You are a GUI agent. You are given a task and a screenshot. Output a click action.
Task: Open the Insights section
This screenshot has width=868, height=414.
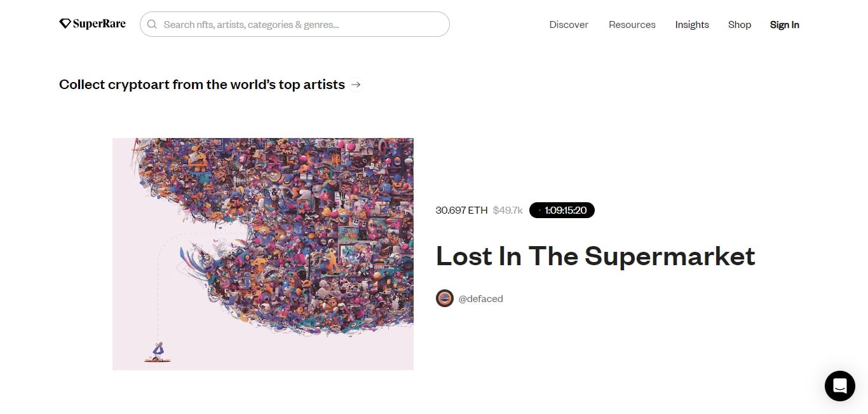691,24
